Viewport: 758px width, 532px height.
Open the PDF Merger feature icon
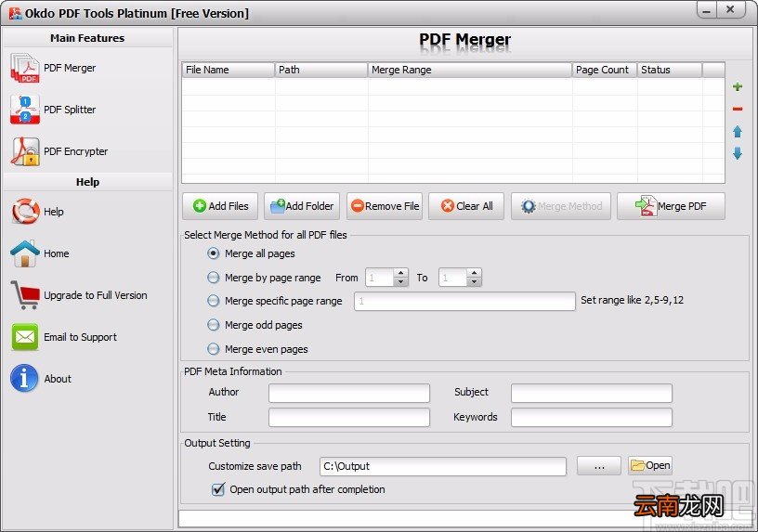click(25, 68)
